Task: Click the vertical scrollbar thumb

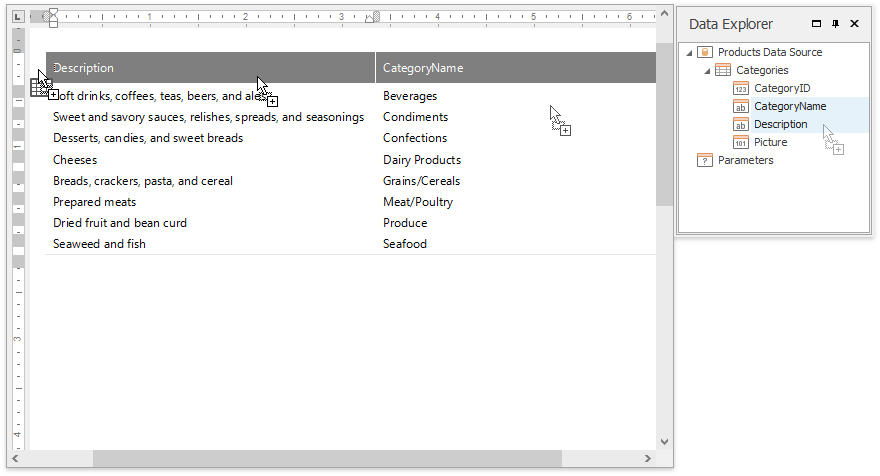Action: [x=664, y=124]
